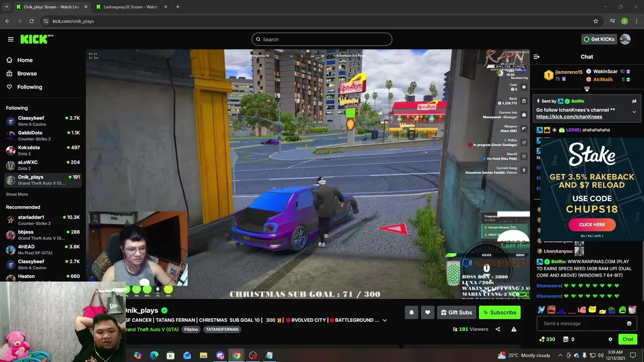Click the LEDGE username in chat
Screen dimensions: 644x362
coord(573,130)
